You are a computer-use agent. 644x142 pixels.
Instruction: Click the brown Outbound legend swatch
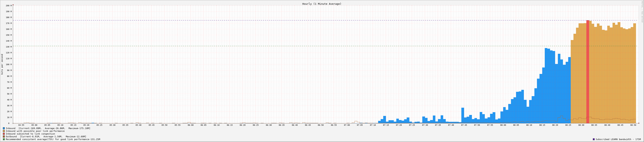pos(4,137)
